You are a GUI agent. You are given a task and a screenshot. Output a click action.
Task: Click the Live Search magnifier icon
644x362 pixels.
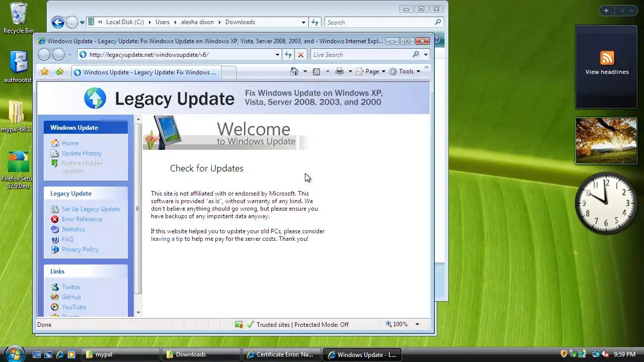pos(416,54)
